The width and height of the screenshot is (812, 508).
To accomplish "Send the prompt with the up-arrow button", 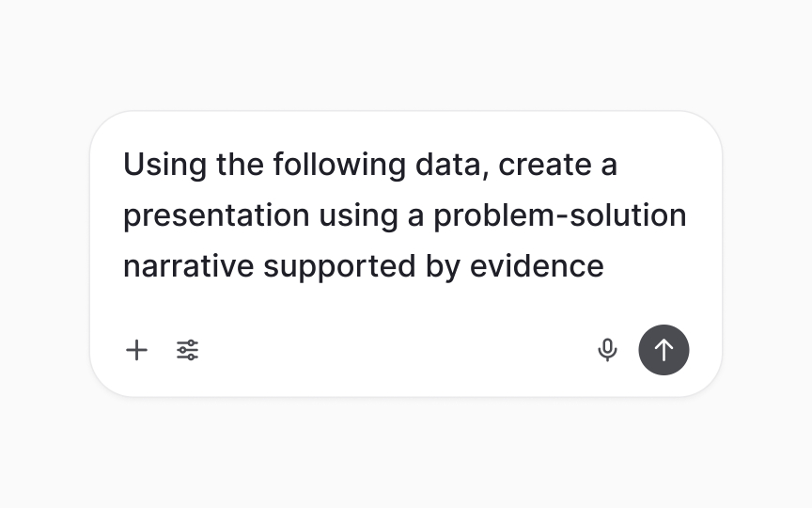I will click(x=664, y=350).
